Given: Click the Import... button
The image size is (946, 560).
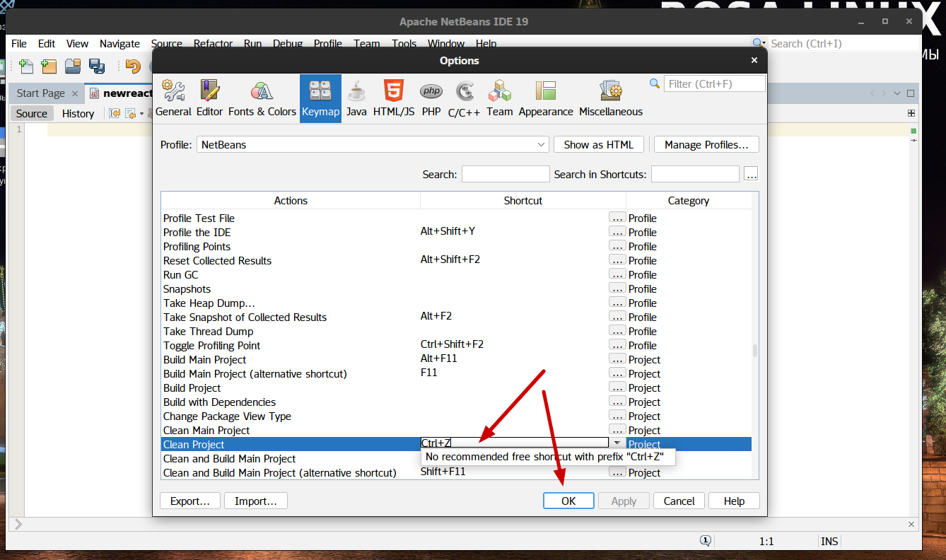Looking at the screenshot, I should coord(256,501).
